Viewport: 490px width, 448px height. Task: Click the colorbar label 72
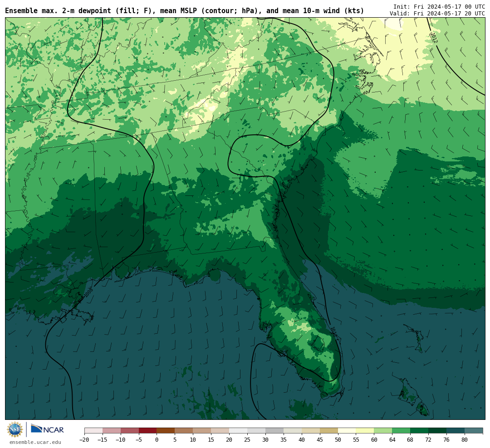point(428,439)
